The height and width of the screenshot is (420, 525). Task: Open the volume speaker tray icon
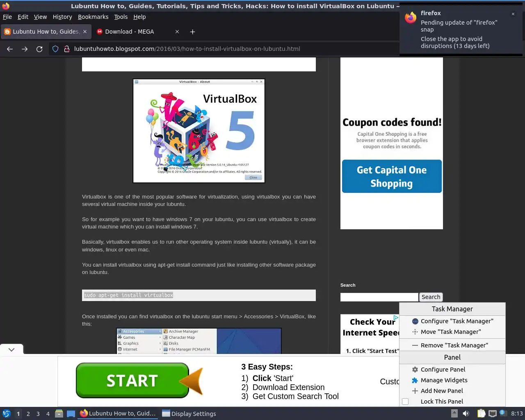coord(466,413)
